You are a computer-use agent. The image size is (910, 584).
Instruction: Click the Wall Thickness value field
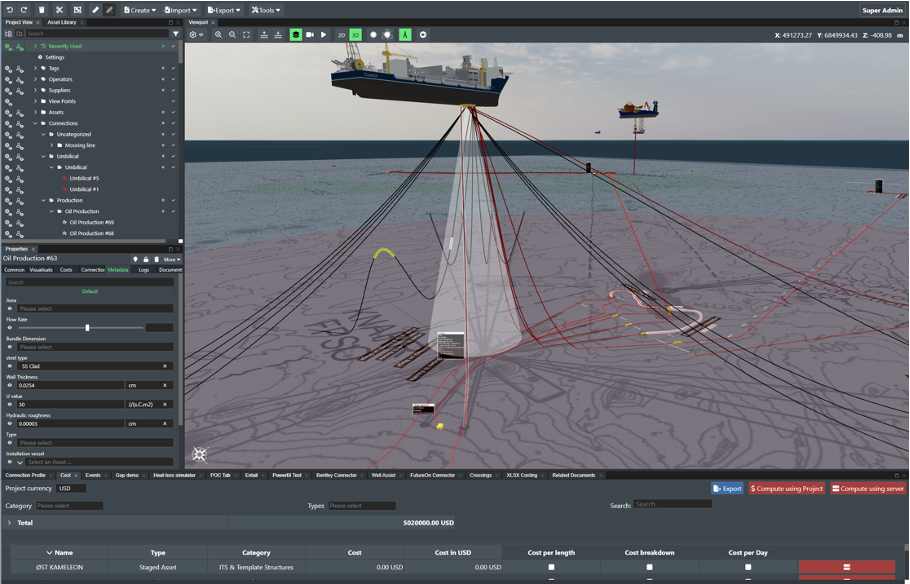click(x=70, y=385)
